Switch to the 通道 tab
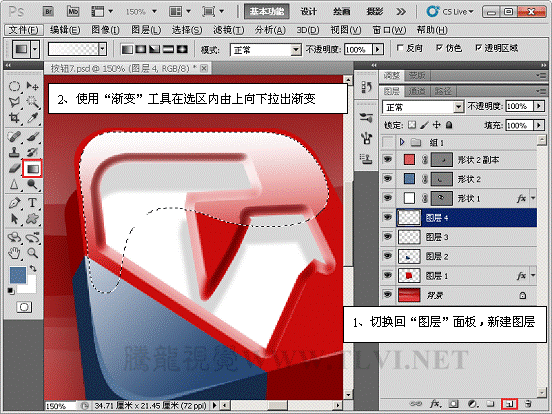Image resolution: width=552 pixels, height=414 pixels. (416, 91)
